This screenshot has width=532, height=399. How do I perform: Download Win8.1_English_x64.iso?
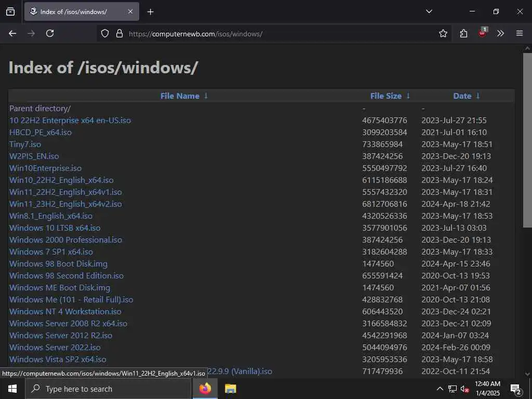pos(51,216)
